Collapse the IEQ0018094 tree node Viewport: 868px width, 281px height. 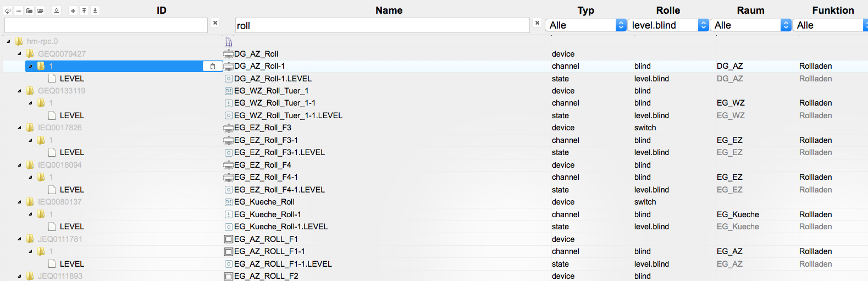(x=19, y=165)
